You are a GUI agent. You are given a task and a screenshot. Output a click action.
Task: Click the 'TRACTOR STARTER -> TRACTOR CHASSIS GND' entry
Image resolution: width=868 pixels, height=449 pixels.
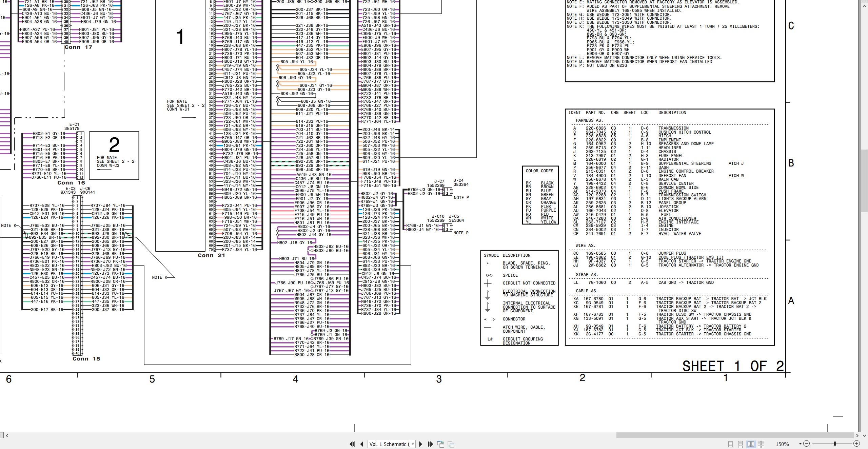(704, 334)
